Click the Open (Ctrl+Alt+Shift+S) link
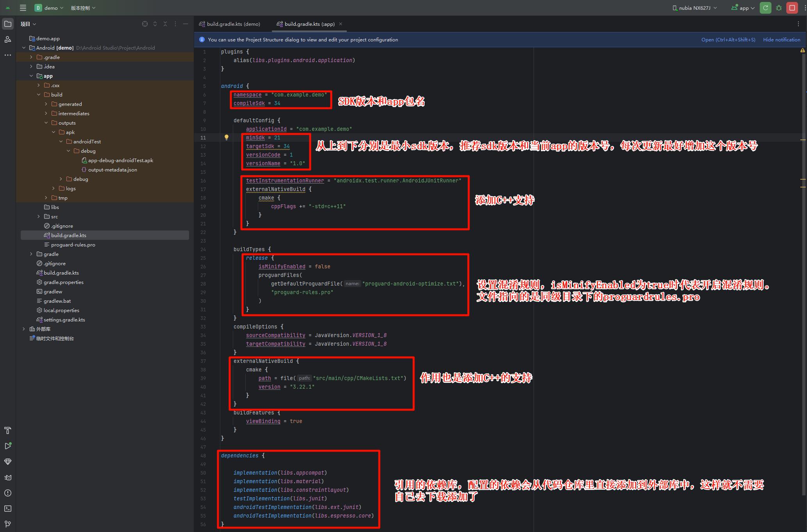This screenshot has height=532, width=807. click(728, 39)
